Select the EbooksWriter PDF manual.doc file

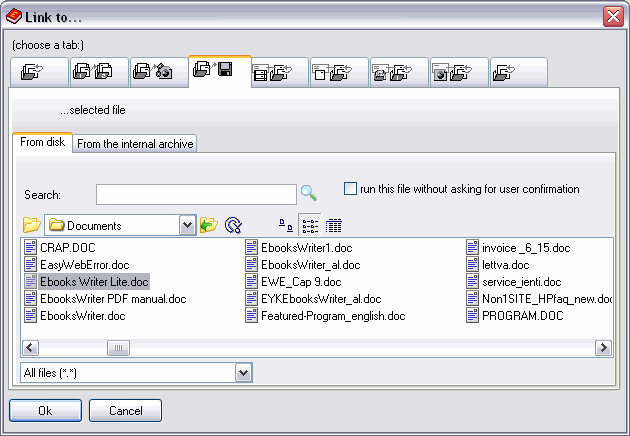pyautogui.click(x=112, y=299)
